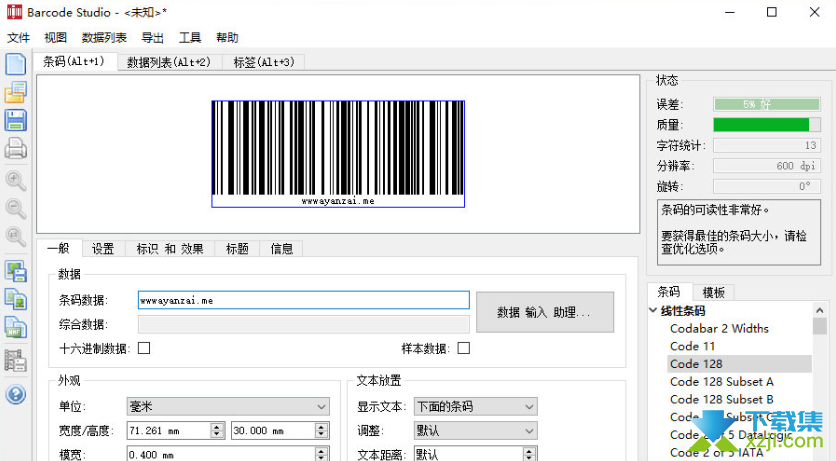This screenshot has height=461, width=836.
Task: Click the 数据 输入 助理... button
Action: point(544,312)
